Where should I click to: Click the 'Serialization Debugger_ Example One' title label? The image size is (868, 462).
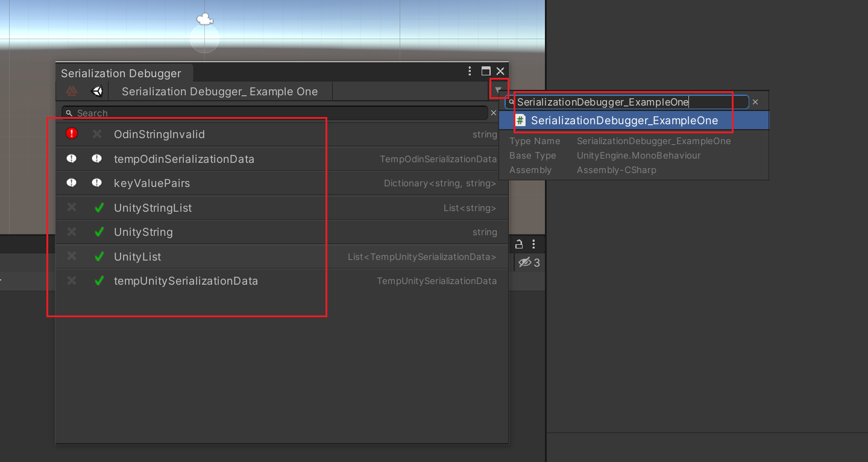pyautogui.click(x=219, y=92)
